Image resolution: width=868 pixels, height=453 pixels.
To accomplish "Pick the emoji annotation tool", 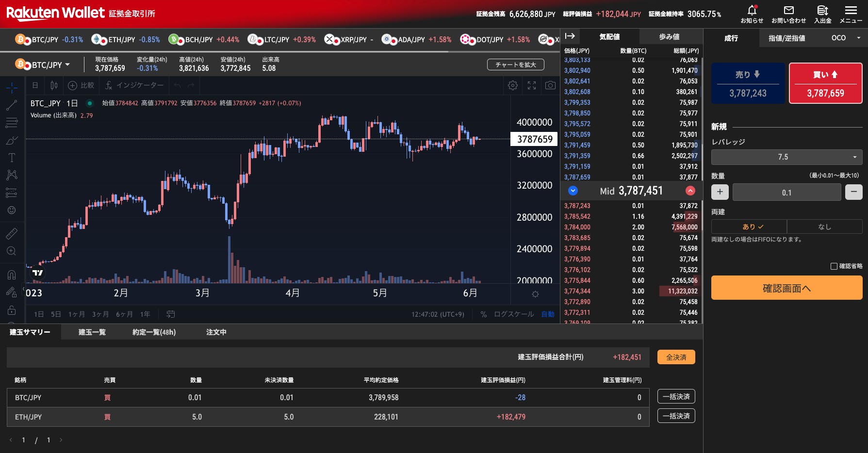I will (11, 210).
